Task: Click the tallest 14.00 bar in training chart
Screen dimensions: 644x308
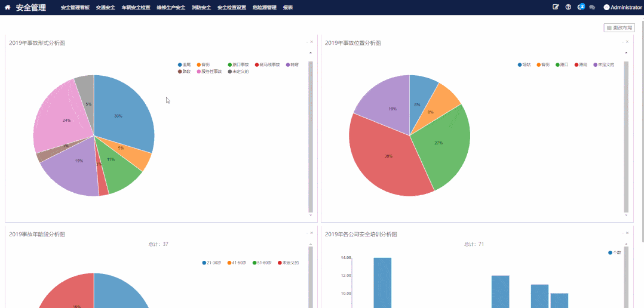Action: click(x=382, y=282)
